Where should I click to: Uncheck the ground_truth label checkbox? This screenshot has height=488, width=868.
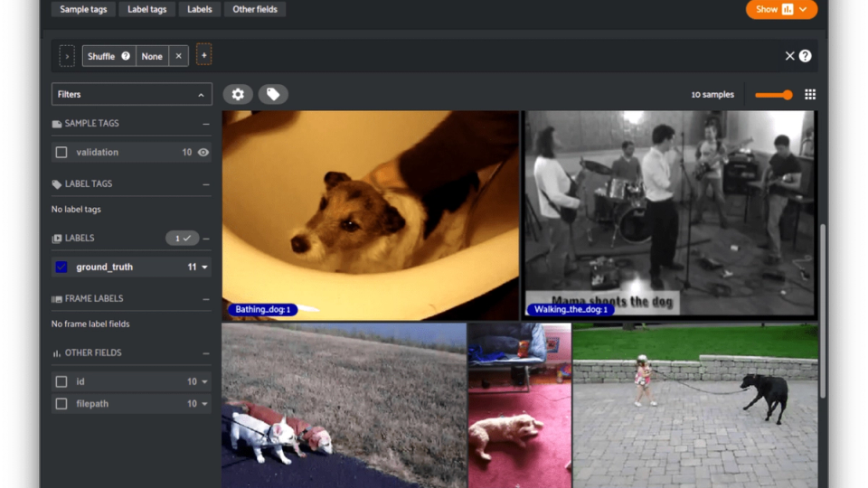(x=61, y=267)
